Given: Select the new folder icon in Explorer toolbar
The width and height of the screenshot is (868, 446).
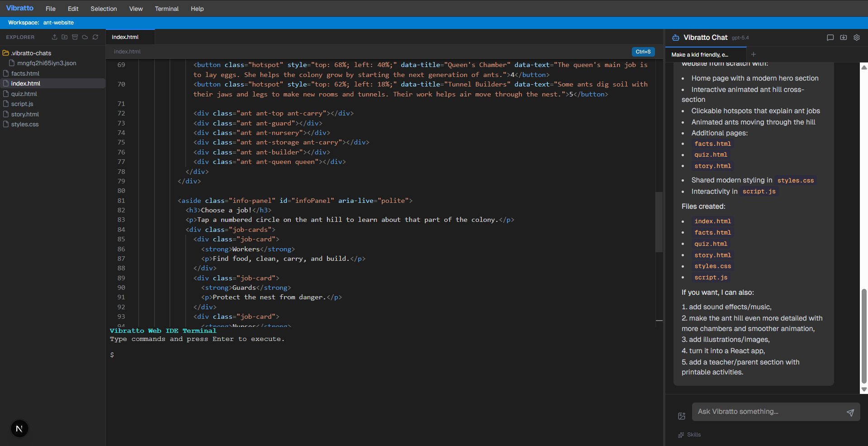Looking at the screenshot, I should click(x=64, y=37).
